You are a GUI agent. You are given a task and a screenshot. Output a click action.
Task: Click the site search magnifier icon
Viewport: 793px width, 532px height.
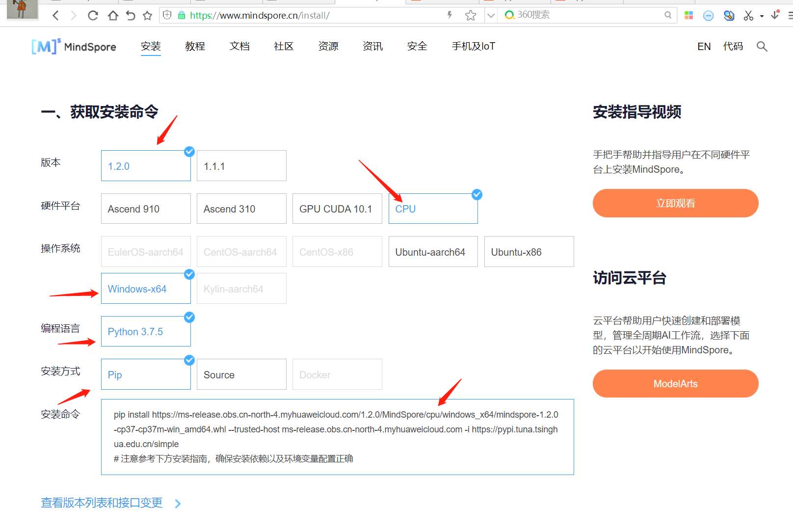pyautogui.click(x=762, y=46)
